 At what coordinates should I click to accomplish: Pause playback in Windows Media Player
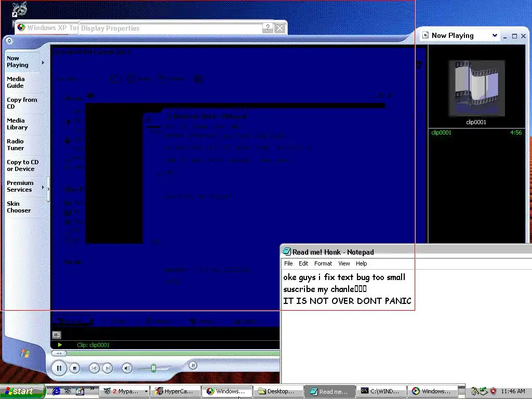(x=59, y=368)
